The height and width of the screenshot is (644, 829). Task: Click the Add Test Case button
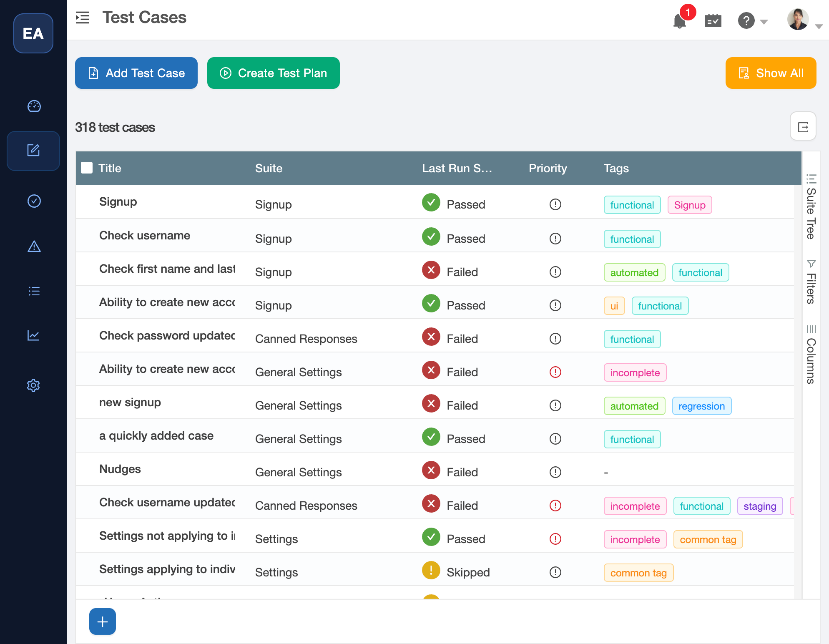pyautogui.click(x=136, y=73)
